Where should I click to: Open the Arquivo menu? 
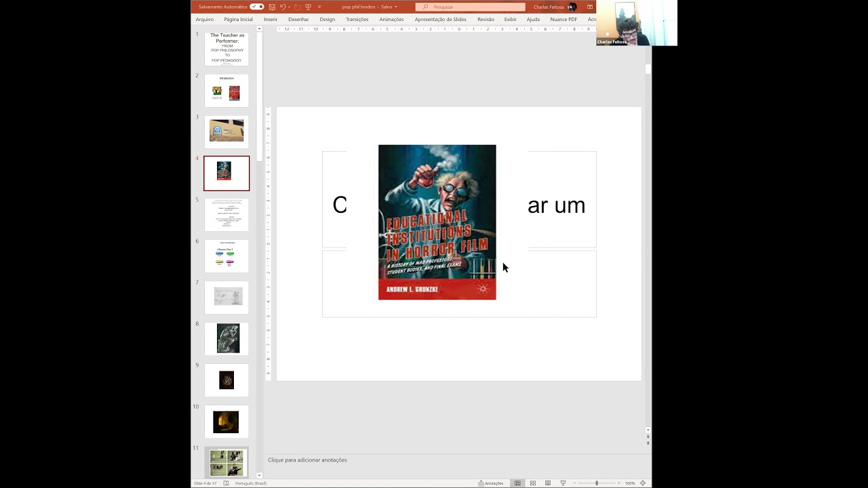coord(204,19)
